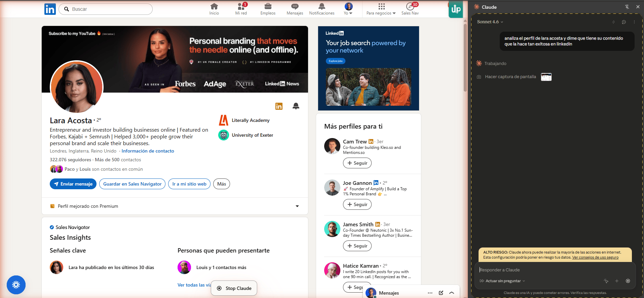Click Joe Gannon's profile picture
The image size is (644, 298).
pos(332,188)
